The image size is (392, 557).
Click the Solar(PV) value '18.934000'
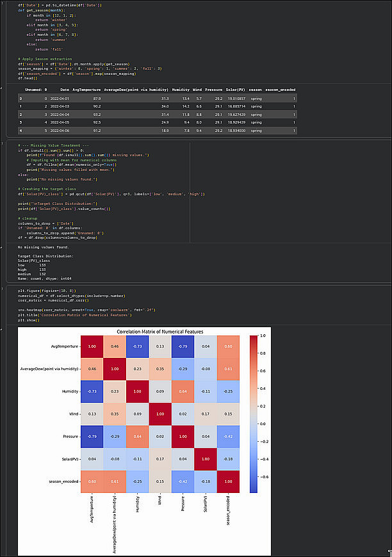pos(236,131)
